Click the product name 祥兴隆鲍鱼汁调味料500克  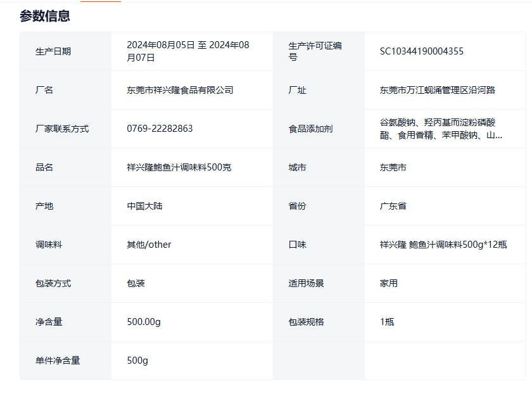[179, 167]
